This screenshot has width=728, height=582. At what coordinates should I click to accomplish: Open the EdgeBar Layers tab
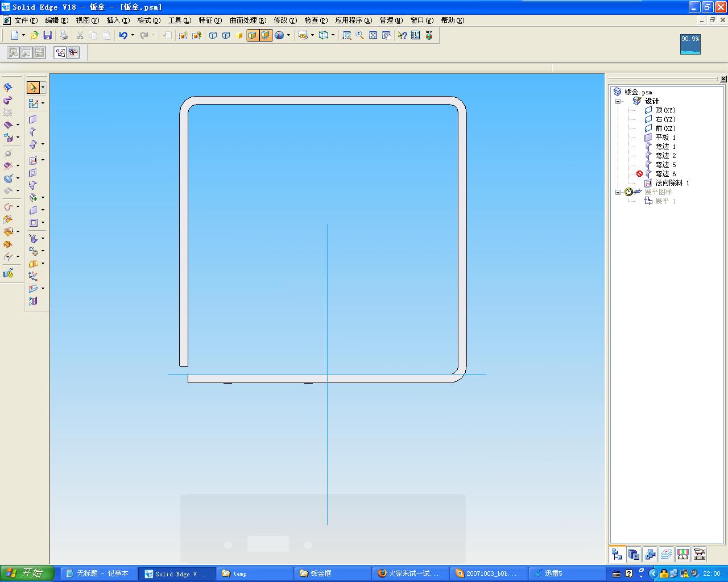click(667, 554)
